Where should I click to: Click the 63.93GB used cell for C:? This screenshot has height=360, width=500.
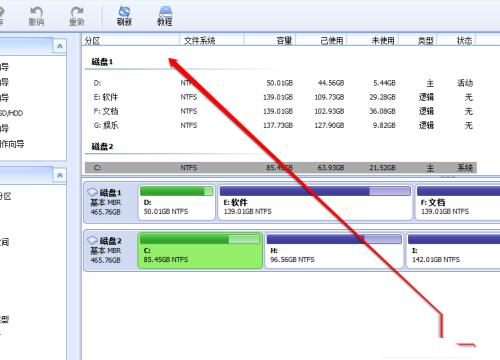331,168
